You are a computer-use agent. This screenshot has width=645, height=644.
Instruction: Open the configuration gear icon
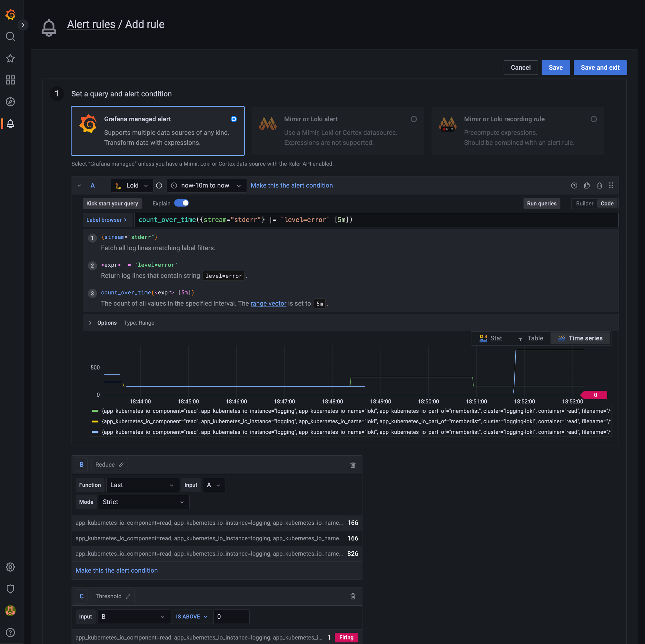coord(10,567)
